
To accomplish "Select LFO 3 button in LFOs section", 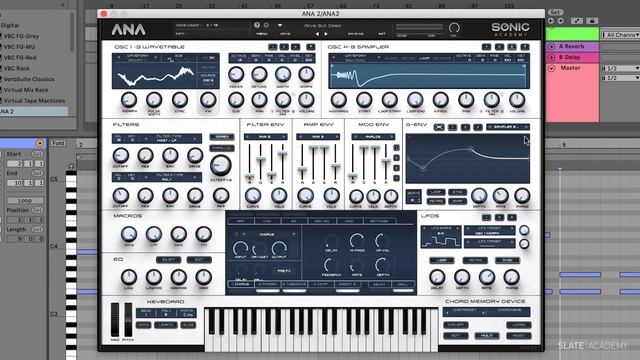I will click(x=512, y=218).
